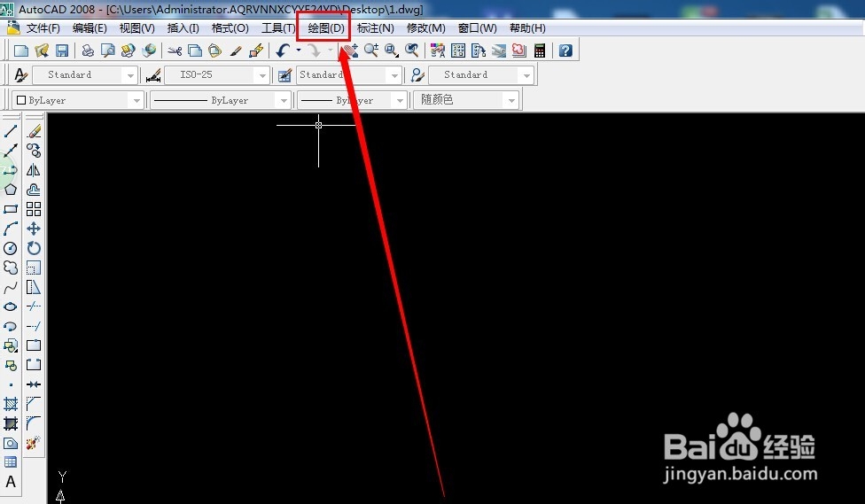
Task: Select the Chamfer modify tool
Action: (x=34, y=404)
